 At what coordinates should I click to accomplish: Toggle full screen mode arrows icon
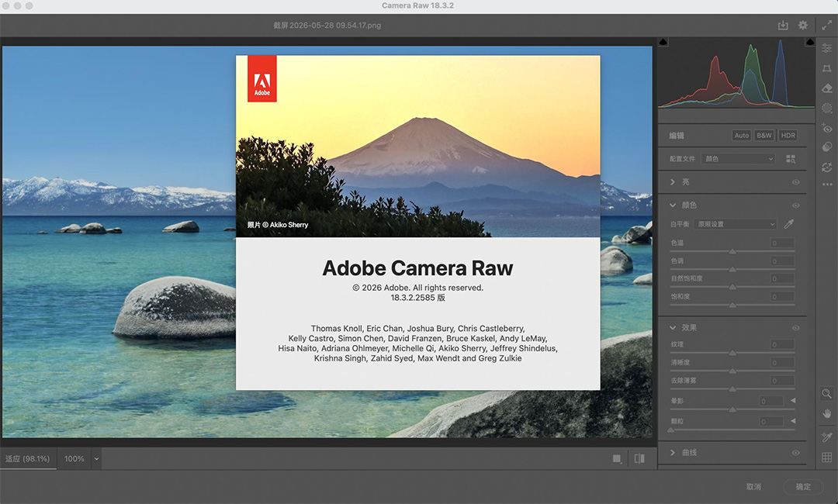pos(827,25)
